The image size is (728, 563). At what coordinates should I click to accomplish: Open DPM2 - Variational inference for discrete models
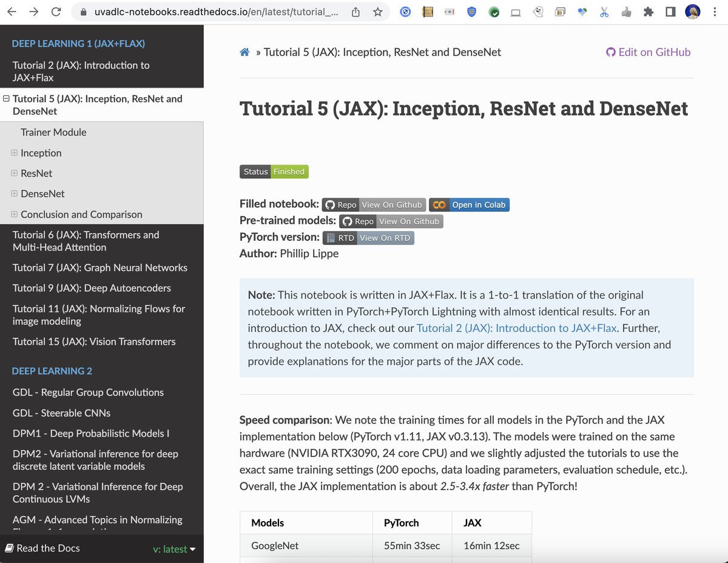pyautogui.click(x=95, y=460)
